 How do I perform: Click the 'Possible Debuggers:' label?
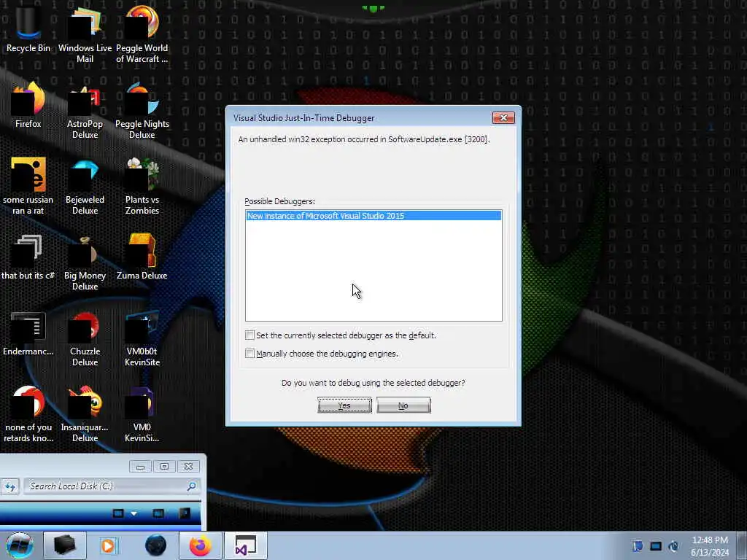279,201
